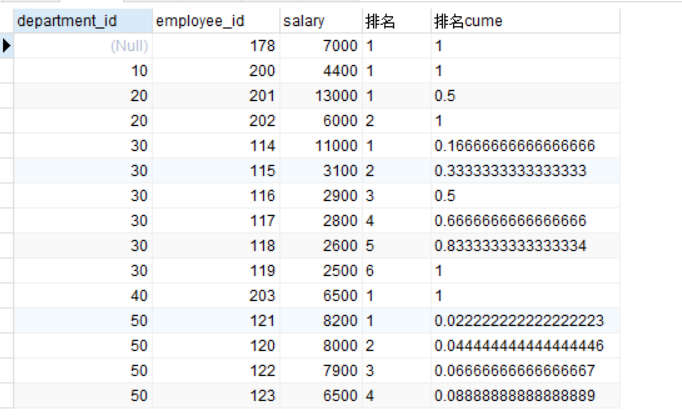
Task: Select cume value 0.16666666666666666
Action: click(525, 146)
